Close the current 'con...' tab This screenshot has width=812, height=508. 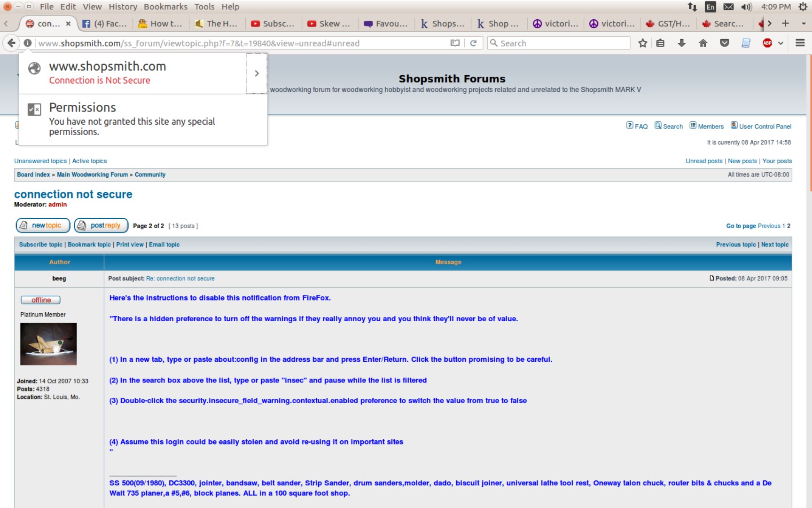(x=68, y=24)
